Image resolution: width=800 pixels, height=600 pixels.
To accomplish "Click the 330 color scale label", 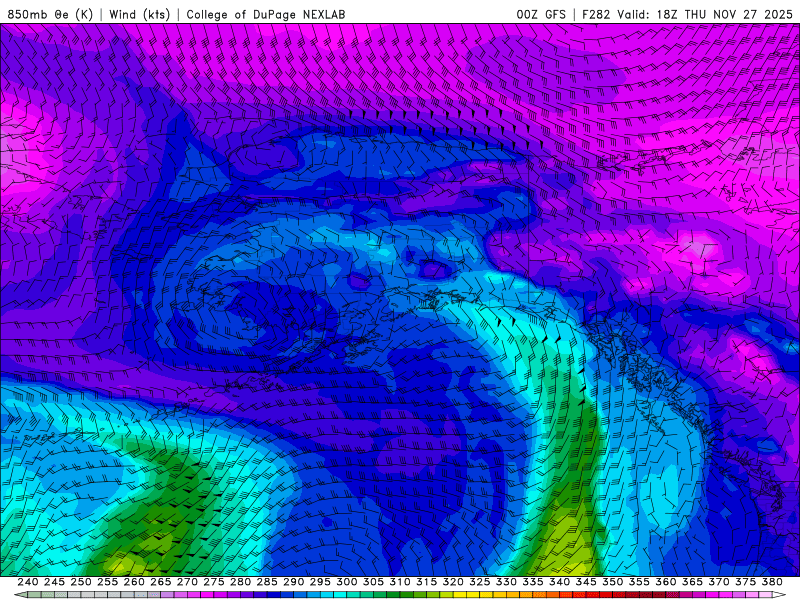I will (506, 582).
